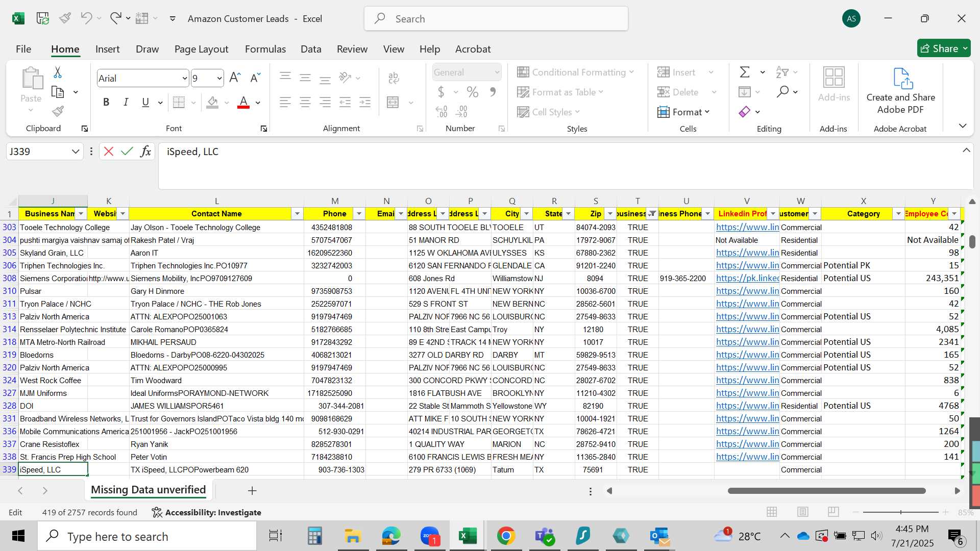
Task: Apply Comma Style format
Action: click(x=493, y=92)
